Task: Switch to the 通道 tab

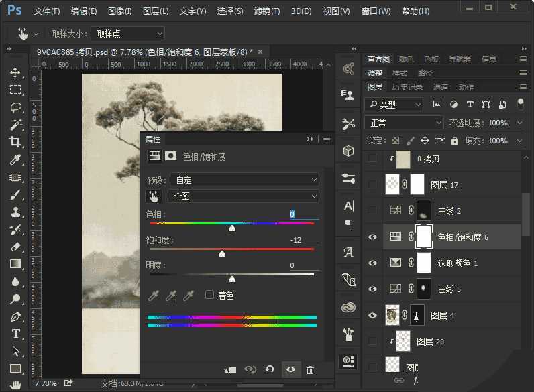Action: tap(441, 87)
